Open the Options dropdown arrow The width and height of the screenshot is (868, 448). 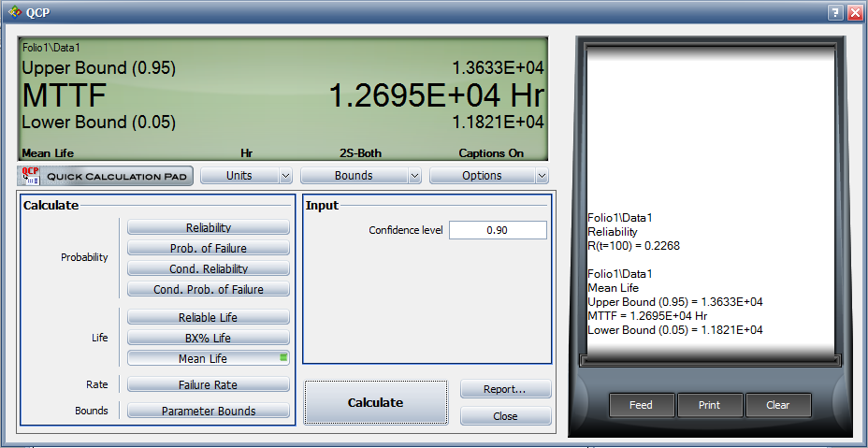[x=542, y=176]
